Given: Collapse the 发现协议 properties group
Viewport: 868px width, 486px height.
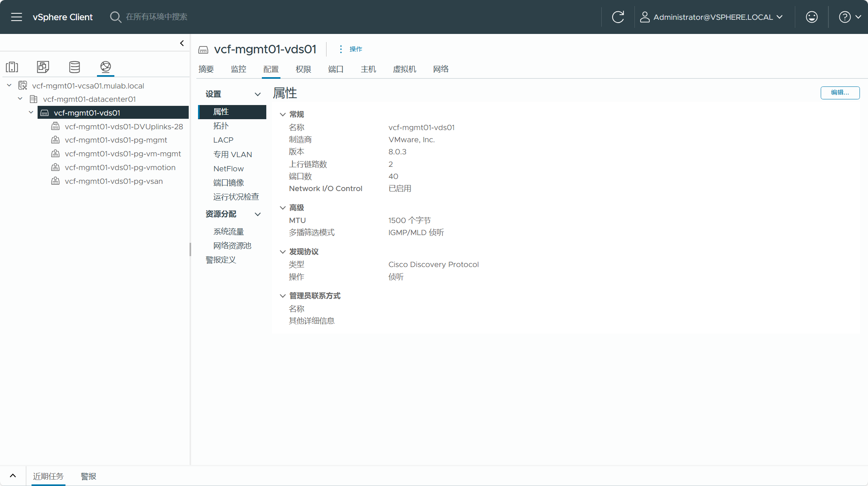Looking at the screenshot, I should pos(282,252).
